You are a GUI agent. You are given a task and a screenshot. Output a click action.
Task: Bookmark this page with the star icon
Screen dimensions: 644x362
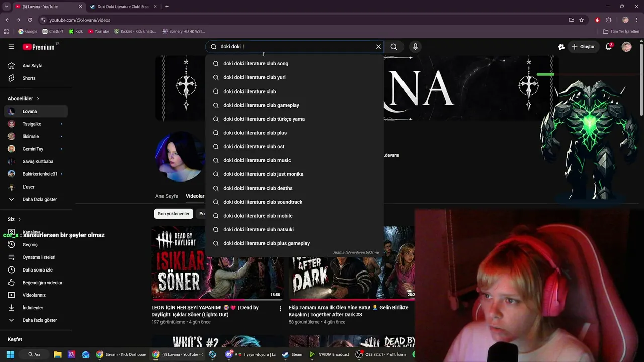click(582, 20)
